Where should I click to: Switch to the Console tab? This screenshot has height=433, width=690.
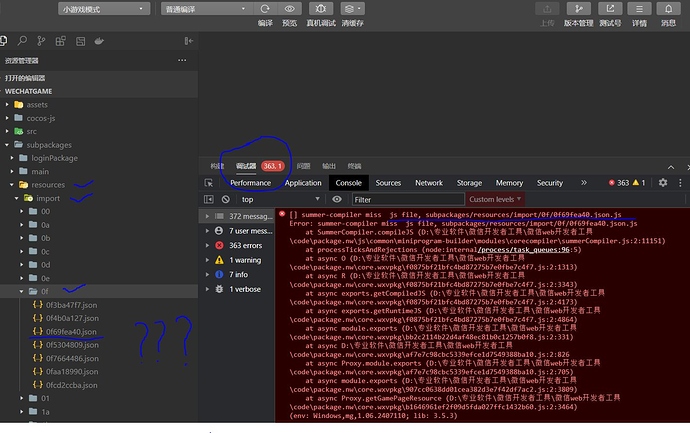click(349, 183)
